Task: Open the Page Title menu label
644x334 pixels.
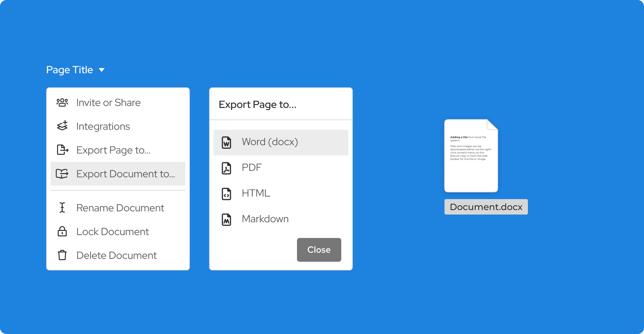Action: [70, 70]
